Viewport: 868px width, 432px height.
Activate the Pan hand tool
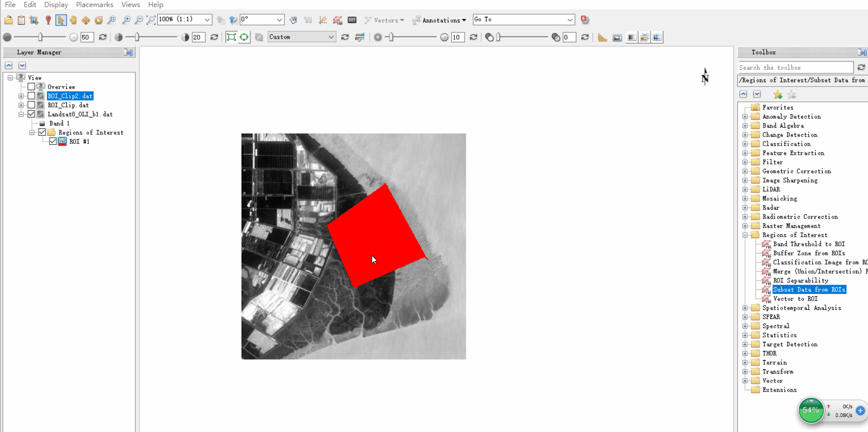(73, 20)
